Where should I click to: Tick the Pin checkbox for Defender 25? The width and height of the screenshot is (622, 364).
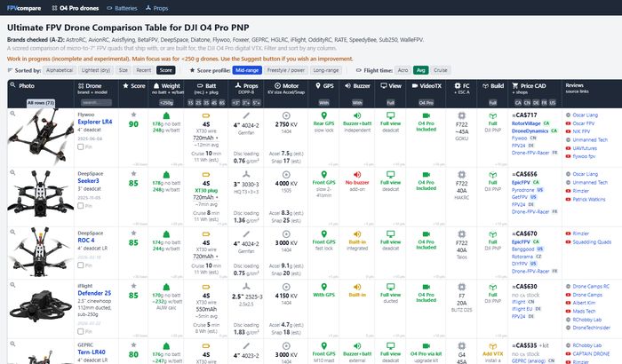[81, 331]
